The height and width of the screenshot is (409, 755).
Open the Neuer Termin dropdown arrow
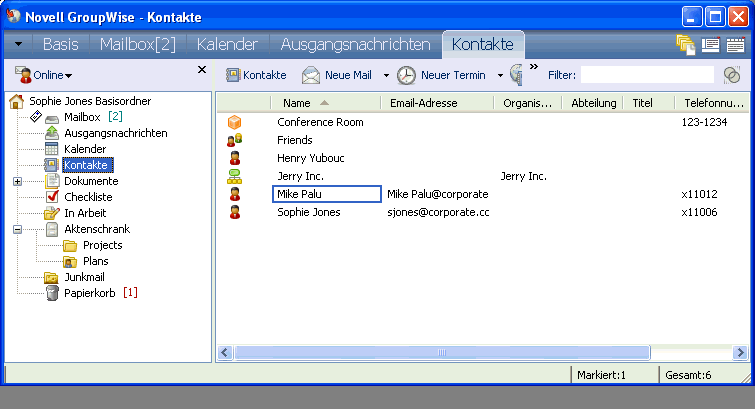500,75
